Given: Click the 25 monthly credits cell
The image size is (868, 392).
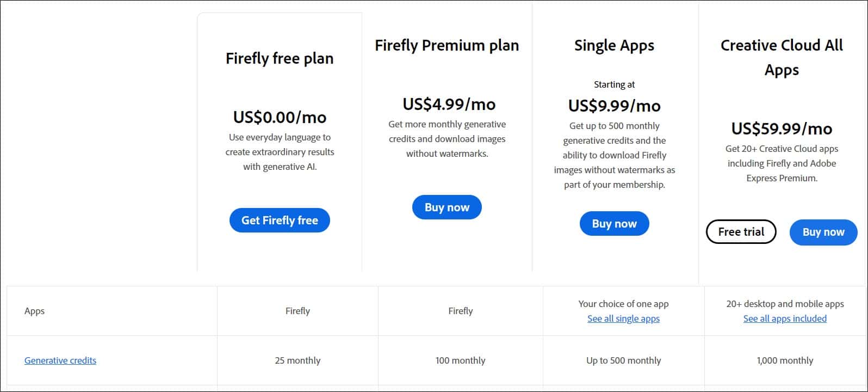Looking at the screenshot, I should tap(298, 360).
